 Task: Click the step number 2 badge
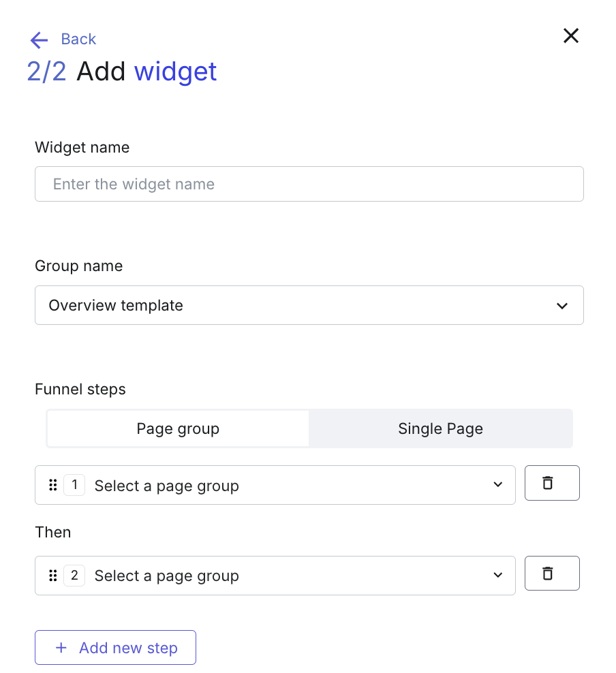[x=74, y=576]
